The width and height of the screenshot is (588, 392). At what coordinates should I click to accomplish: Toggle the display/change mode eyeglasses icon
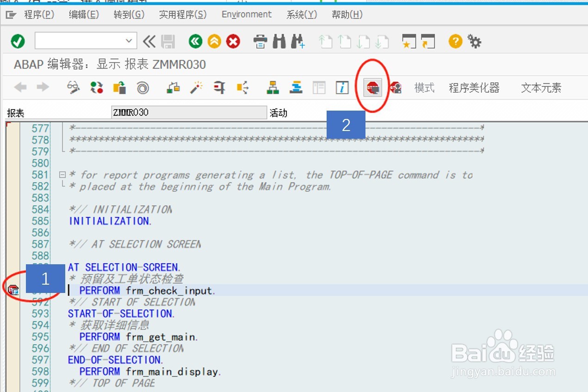click(73, 87)
